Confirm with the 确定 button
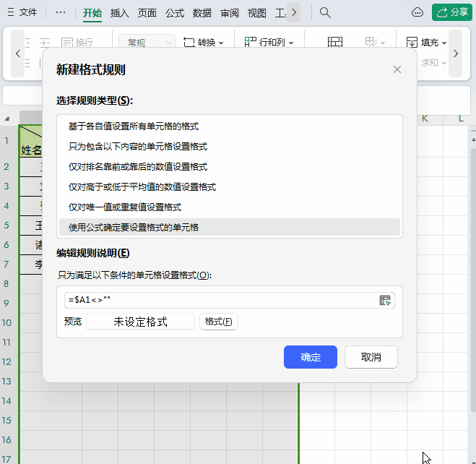 point(311,357)
